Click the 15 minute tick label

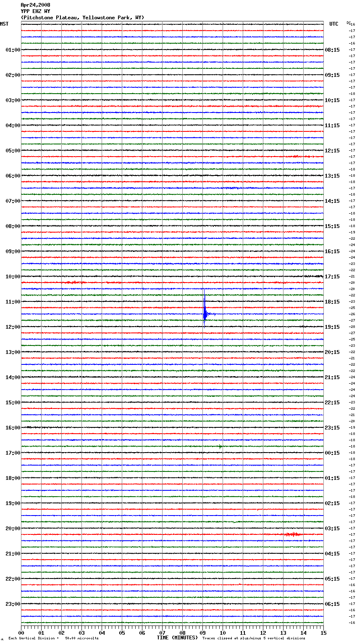coord(323,633)
